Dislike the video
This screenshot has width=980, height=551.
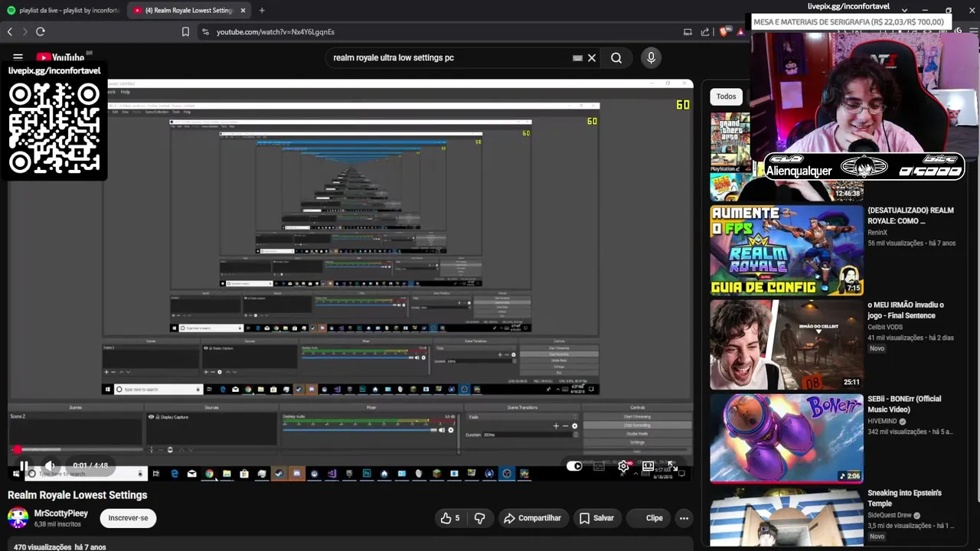tap(479, 518)
